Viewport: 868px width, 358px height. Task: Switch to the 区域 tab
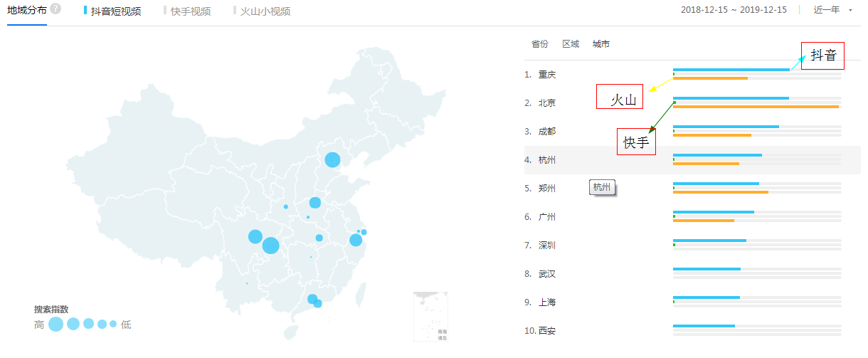click(571, 44)
